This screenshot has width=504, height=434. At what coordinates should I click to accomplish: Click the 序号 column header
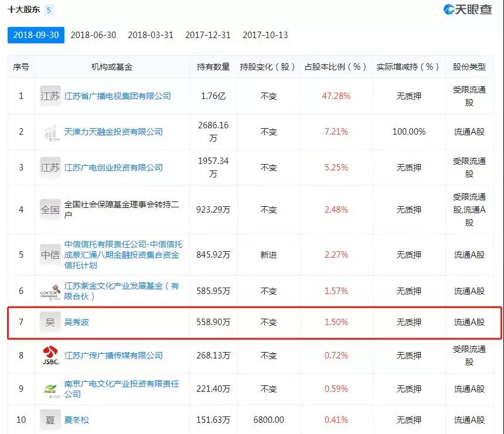(x=21, y=67)
